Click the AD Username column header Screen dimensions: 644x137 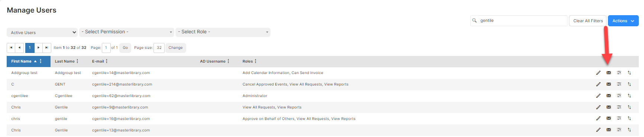coord(213,61)
